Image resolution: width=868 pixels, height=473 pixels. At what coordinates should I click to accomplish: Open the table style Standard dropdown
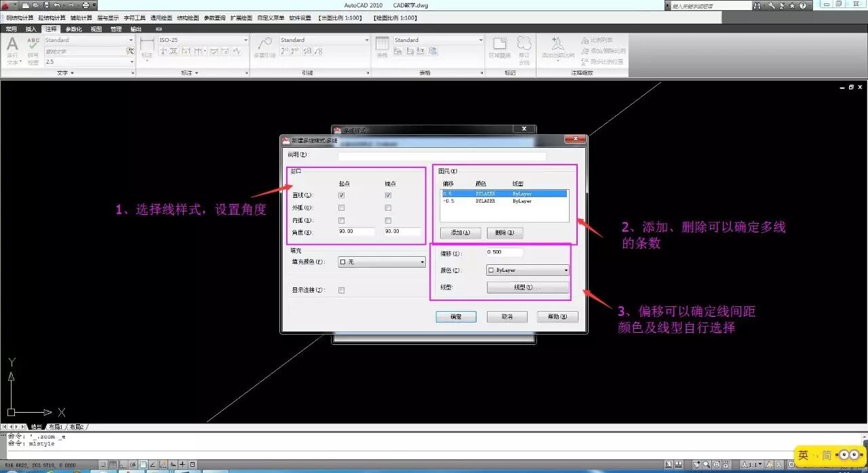[x=438, y=40]
